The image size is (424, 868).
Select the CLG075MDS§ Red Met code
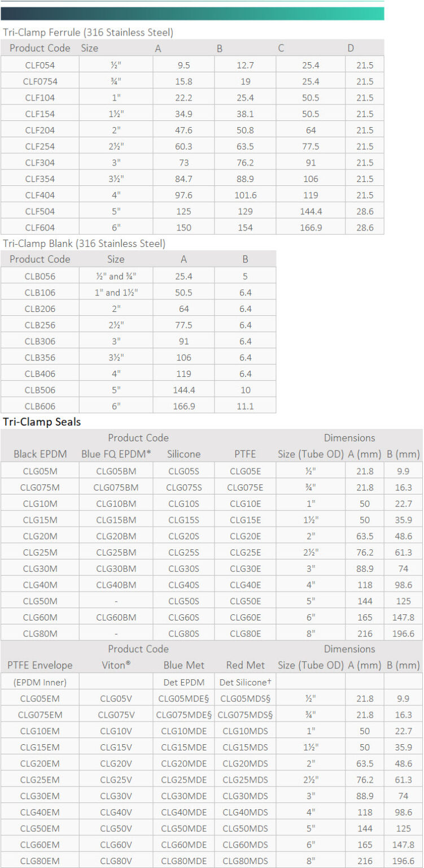245,715
